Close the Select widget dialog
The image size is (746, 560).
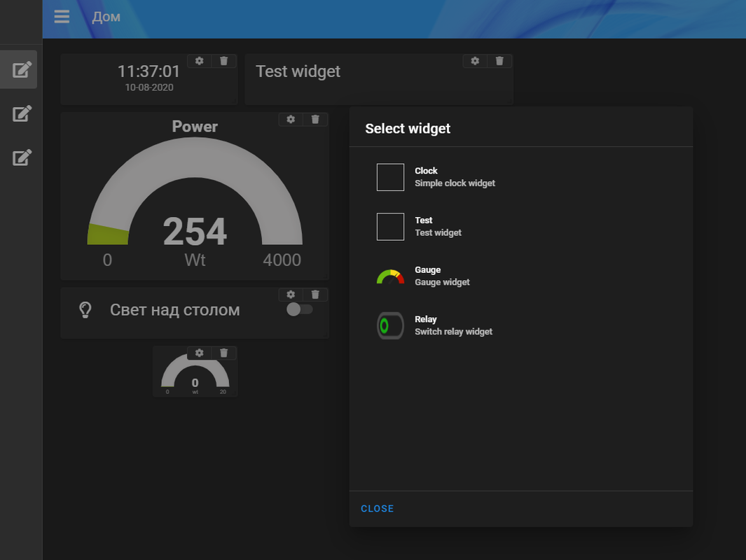pyautogui.click(x=378, y=509)
